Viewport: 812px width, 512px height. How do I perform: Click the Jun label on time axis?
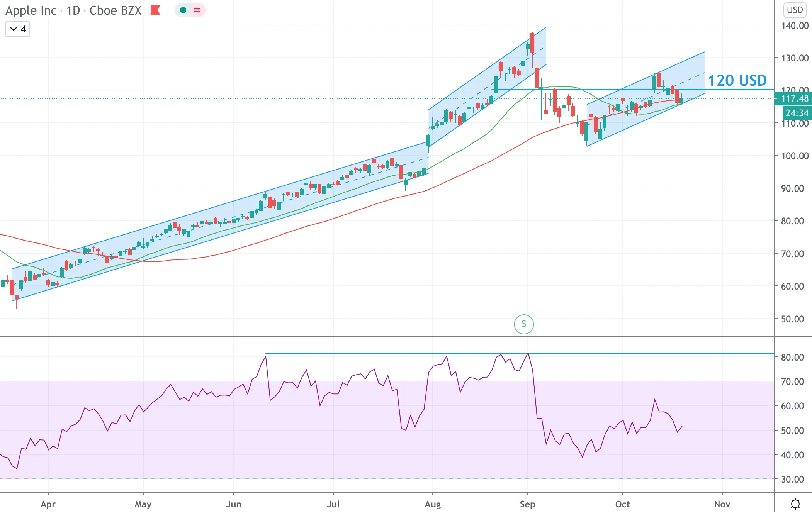click(233, 504)
